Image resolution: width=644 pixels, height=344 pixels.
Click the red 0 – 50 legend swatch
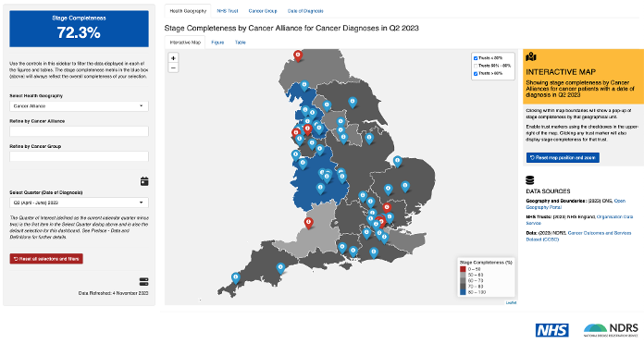coord(463,269)
